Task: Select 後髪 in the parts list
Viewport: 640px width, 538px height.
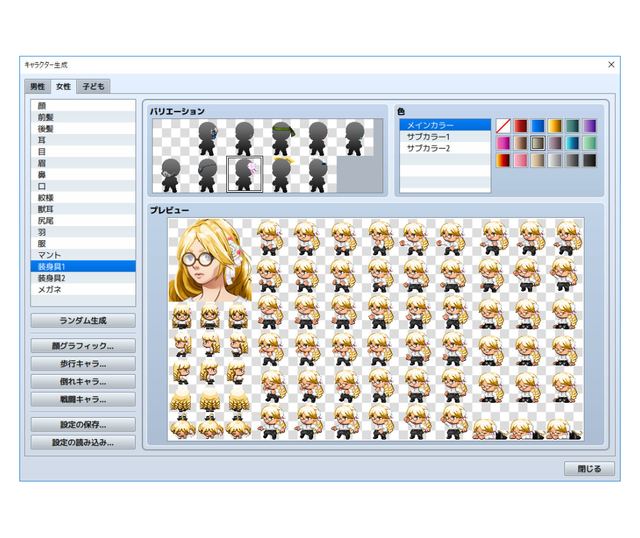Action: [83, 129]
